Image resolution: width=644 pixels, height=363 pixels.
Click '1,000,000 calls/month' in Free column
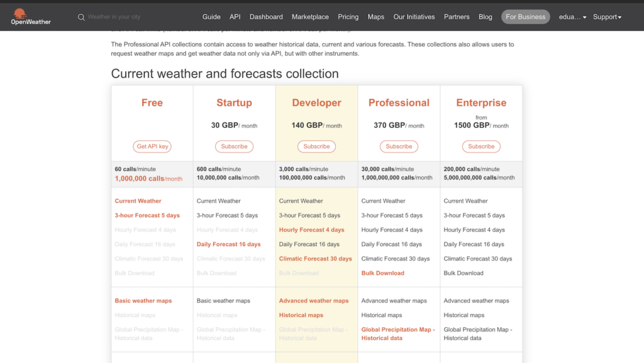click(x=148, y=179)
